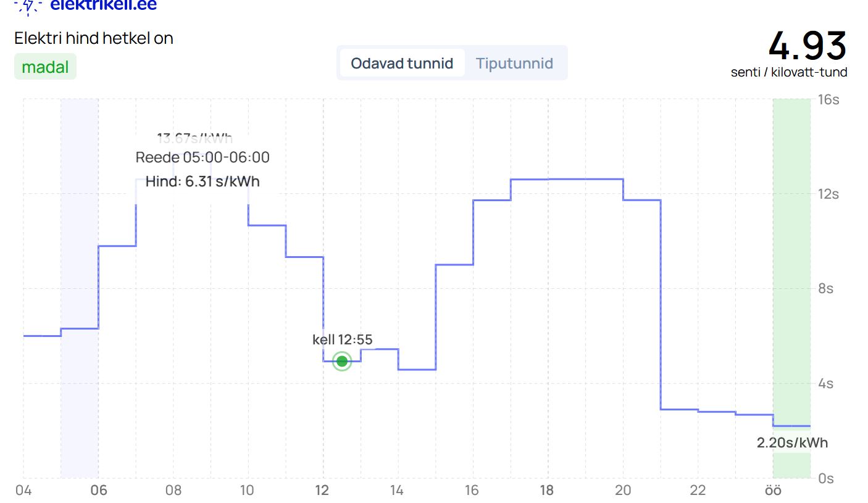Click the "Reede 05:00-06:00" tooltip heading
Image resolution: width=868 pixels, height=503 pixels.
tap(202, 157)
